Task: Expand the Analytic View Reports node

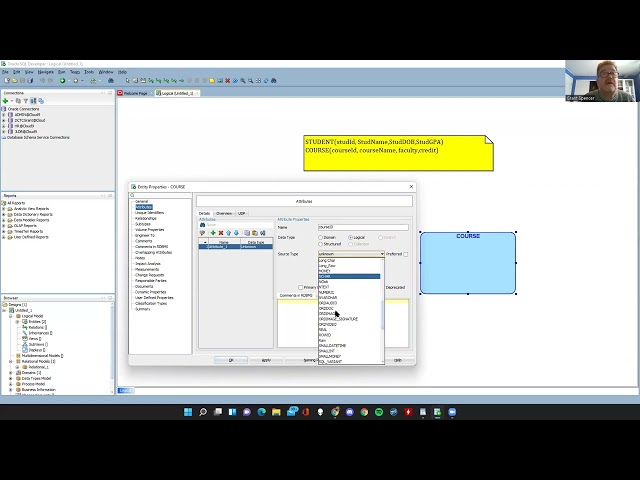Action: click(x=4, y=209)
